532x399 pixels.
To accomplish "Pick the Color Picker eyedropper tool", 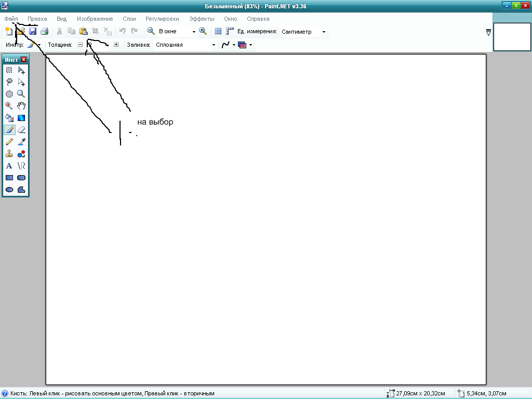I will [x=21, y=142].
